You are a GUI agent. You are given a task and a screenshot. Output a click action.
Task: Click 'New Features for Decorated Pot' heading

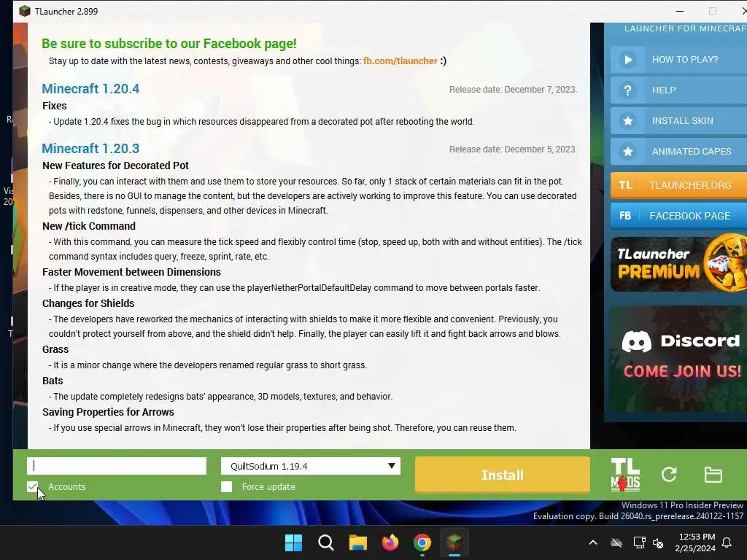click(x=115, y=166)
